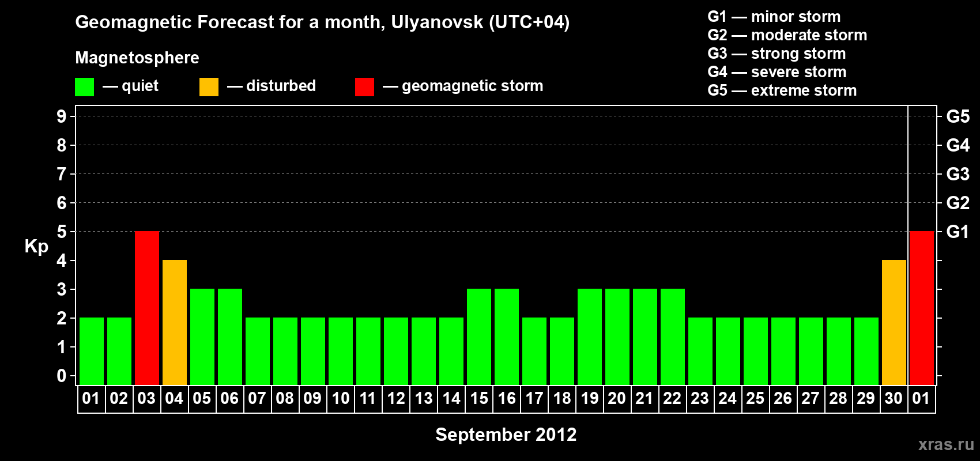Click the green bar for day 15

pos(479,337)
